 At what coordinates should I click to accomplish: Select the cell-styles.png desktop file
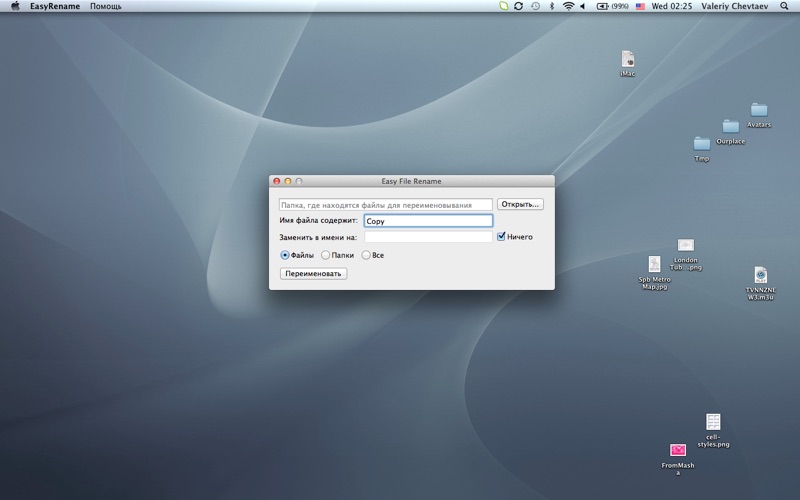click(x=713, y=431)
